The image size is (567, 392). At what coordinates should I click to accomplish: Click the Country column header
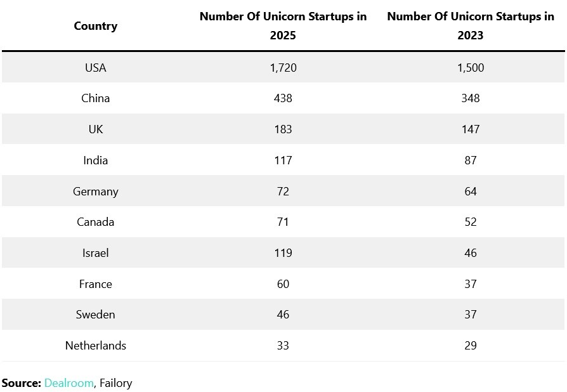click(x=96, y=26)
